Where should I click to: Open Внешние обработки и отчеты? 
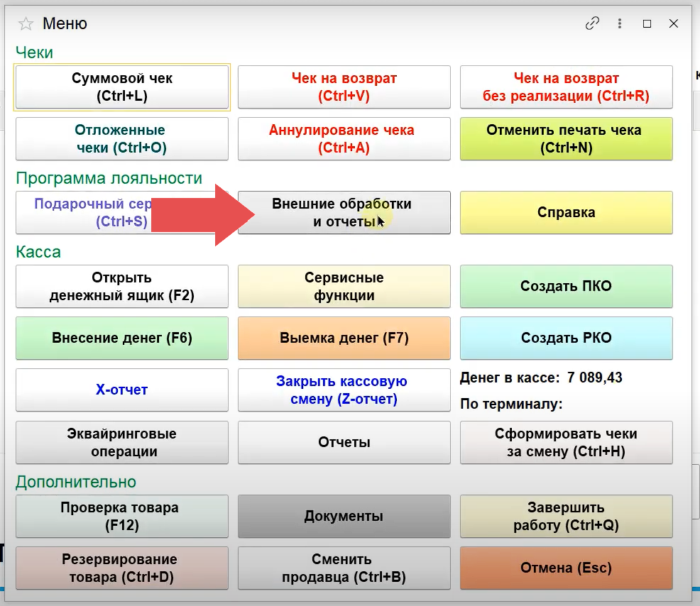click(344, 212)
